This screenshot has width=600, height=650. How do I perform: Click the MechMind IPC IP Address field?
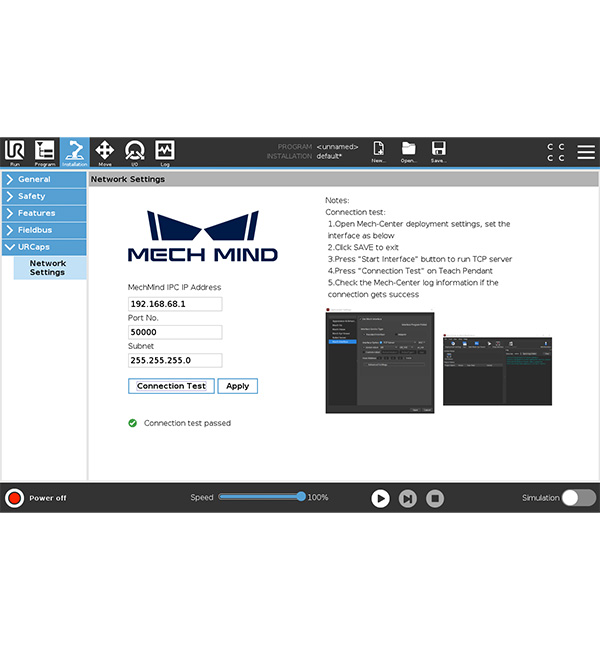(x=175, y=304)
